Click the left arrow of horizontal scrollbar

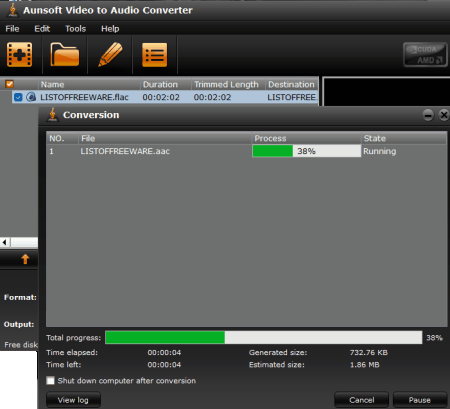click(x=5, y=242)
